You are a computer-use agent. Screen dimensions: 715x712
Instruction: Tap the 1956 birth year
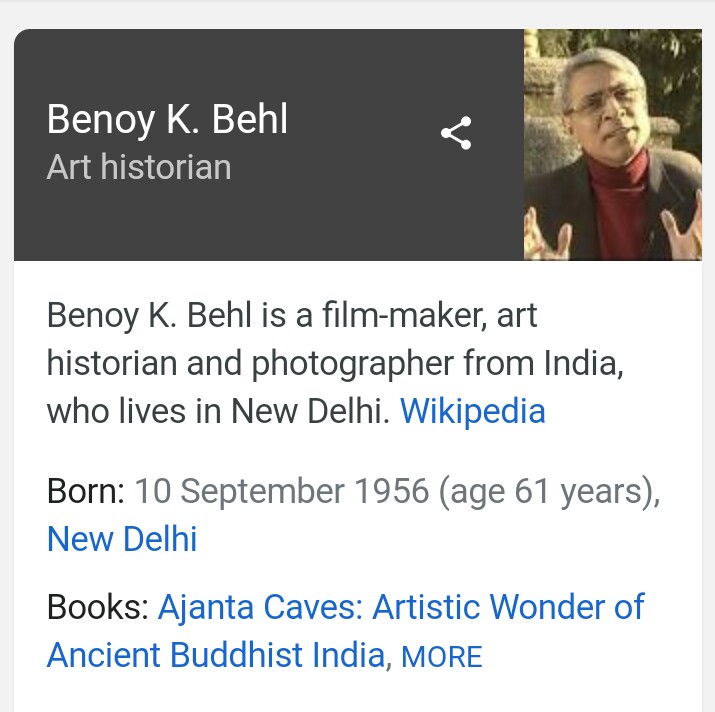[392, 491]
